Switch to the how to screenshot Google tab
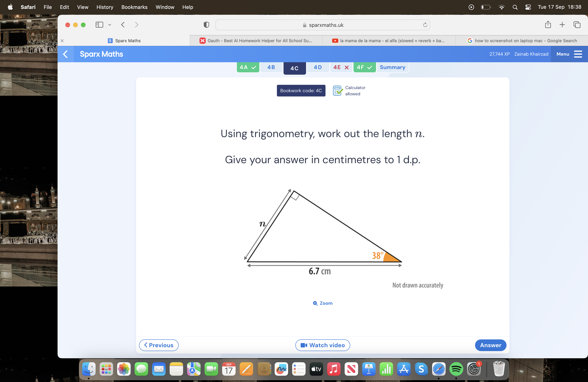The image size is (588, 382). (522, 41)
